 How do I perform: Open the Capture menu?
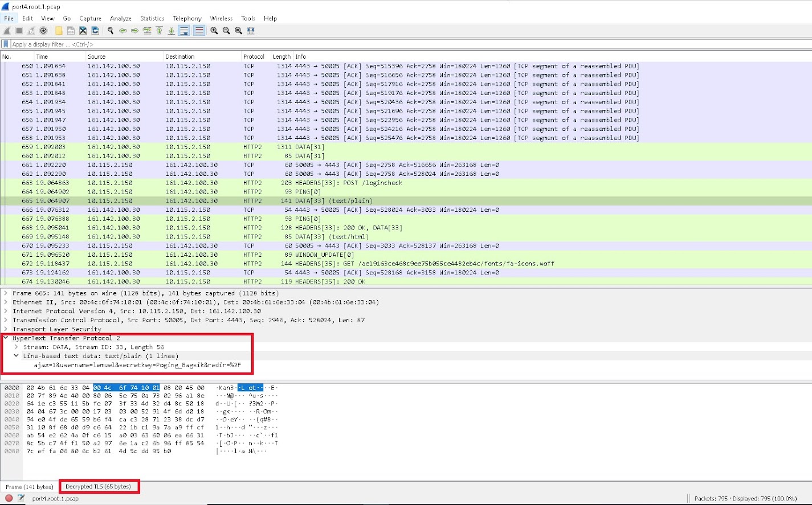[x=90, y=18]
